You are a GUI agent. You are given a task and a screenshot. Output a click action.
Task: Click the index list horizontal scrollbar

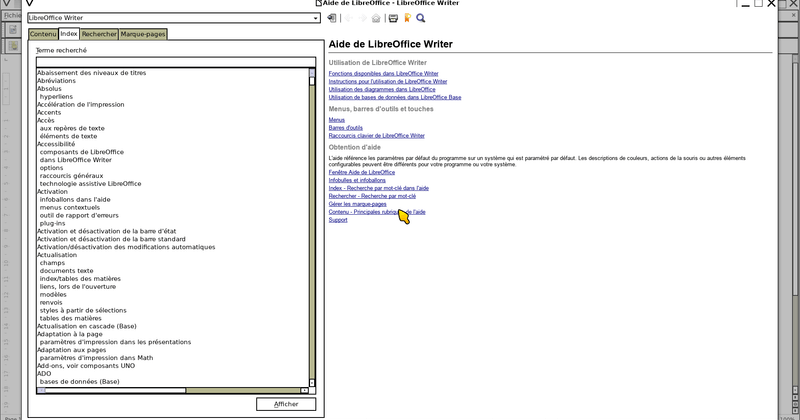[x=172, y=390]
